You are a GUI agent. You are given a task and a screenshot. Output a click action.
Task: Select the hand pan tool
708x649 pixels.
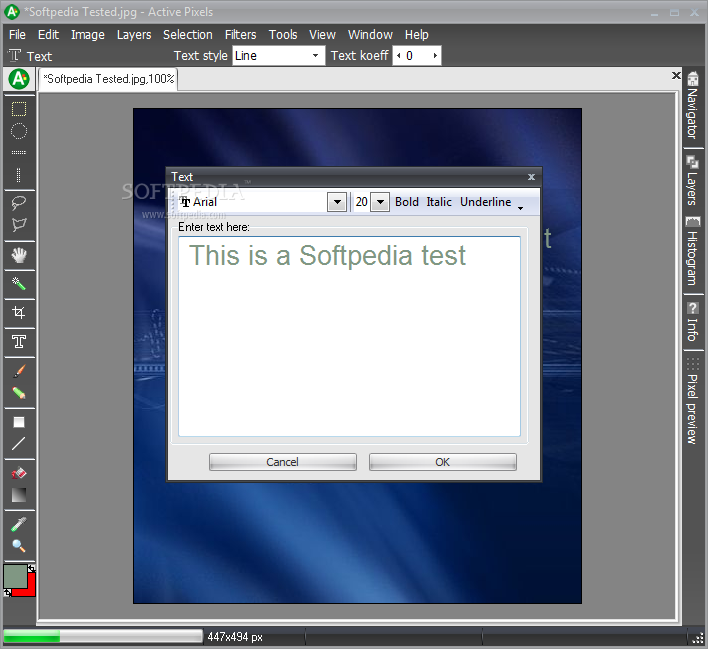(x=19, y=255)
